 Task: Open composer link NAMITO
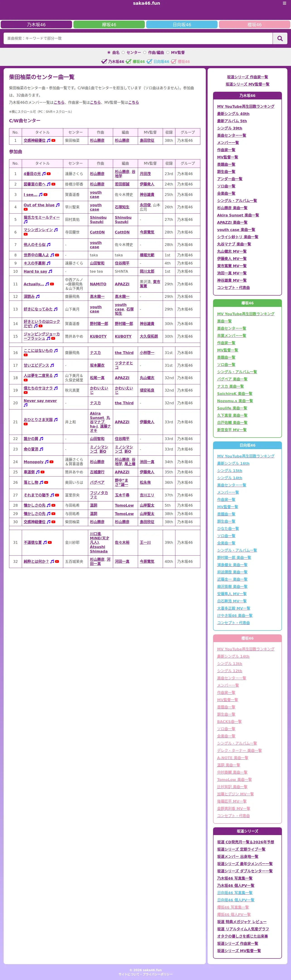coord(98,284)
